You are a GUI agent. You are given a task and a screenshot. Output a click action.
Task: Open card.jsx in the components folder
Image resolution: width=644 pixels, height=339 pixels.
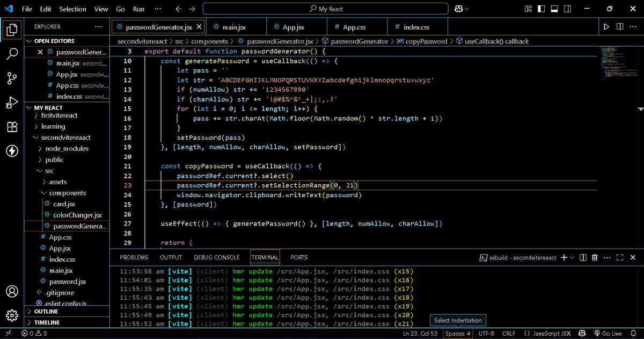(64, 204)
